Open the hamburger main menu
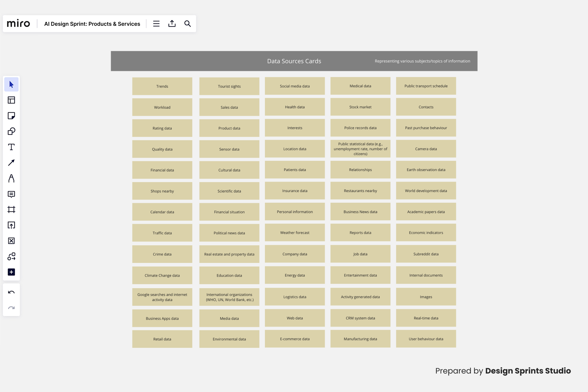This screenshot has width=588, height=392. 156,24
